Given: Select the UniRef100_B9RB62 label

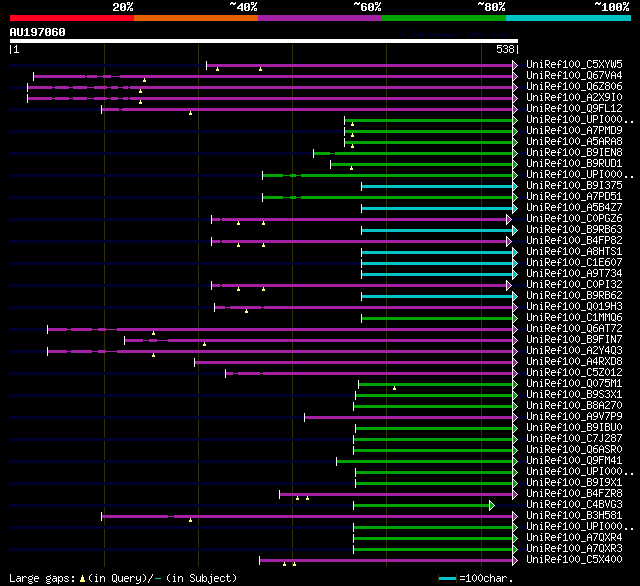Looking at the screenshot, I should (x=574, y=296).
